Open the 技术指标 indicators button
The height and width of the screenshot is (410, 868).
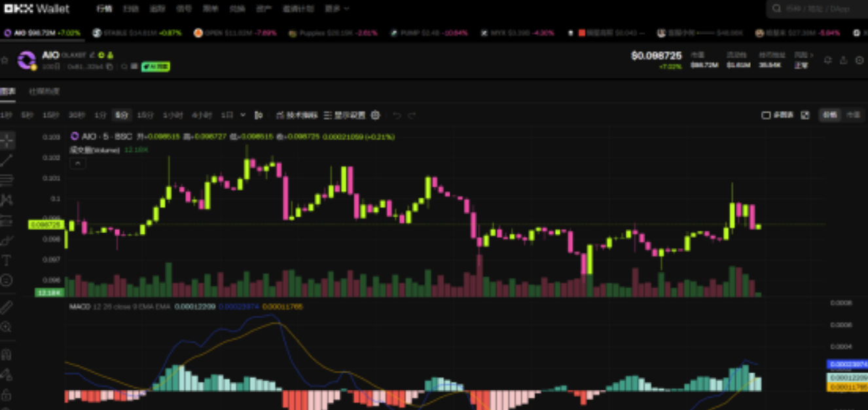tap(297, 115)
